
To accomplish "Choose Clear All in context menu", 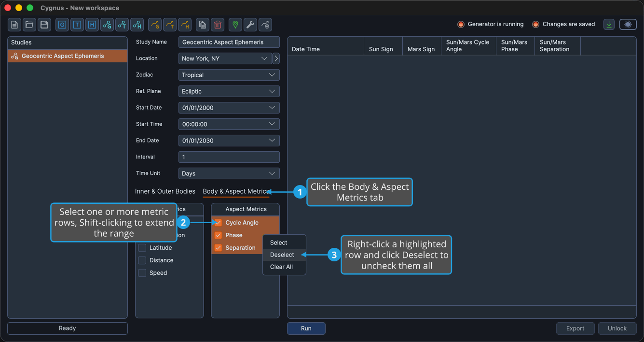I will 284,267.
